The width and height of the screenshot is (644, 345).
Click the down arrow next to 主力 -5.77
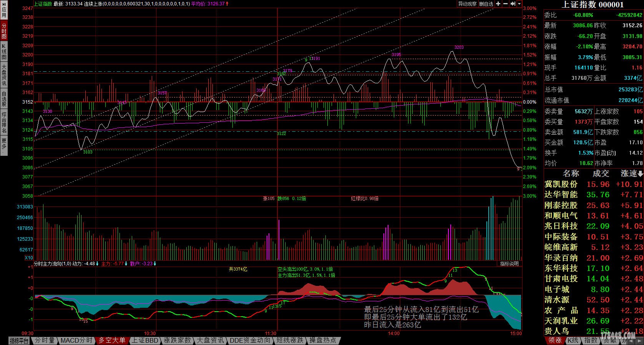(126, 264)
